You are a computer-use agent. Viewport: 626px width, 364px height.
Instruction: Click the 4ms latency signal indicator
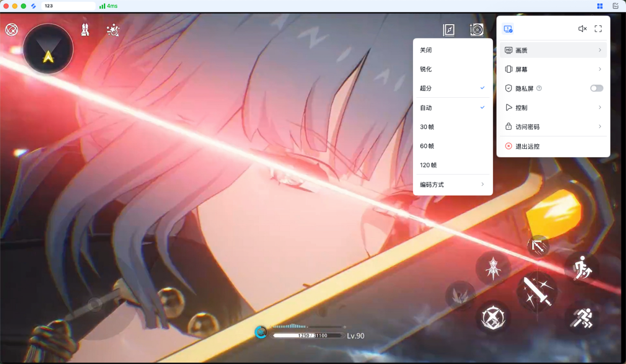click(108, 6)
